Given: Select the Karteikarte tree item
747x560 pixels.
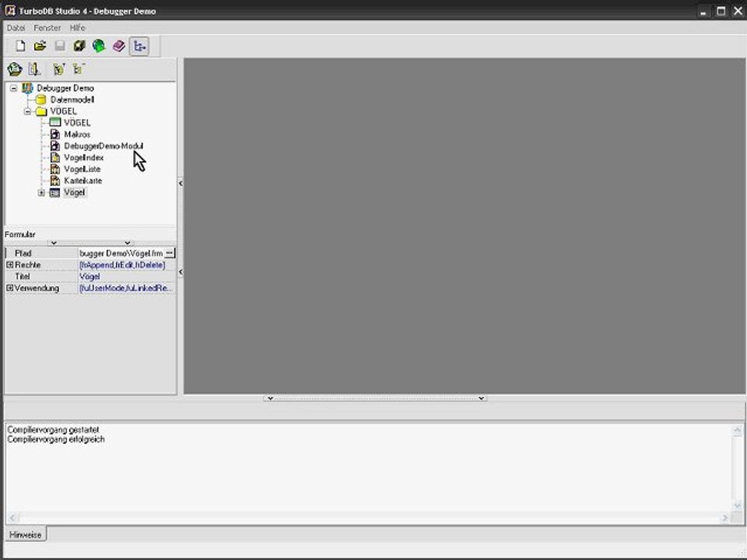Looking at the screenshot, I should [x=83, y=180].
